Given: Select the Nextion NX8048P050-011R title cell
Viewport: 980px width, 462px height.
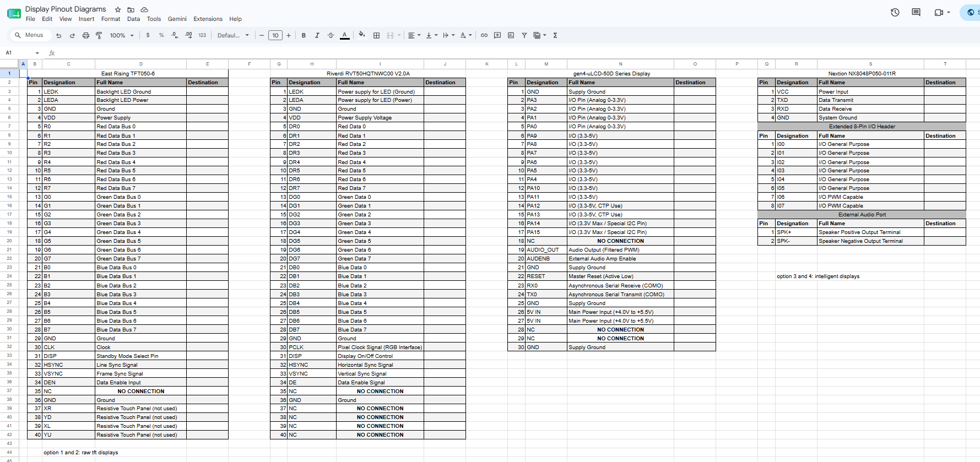Looking at the screenshot, I should [862, 73].
